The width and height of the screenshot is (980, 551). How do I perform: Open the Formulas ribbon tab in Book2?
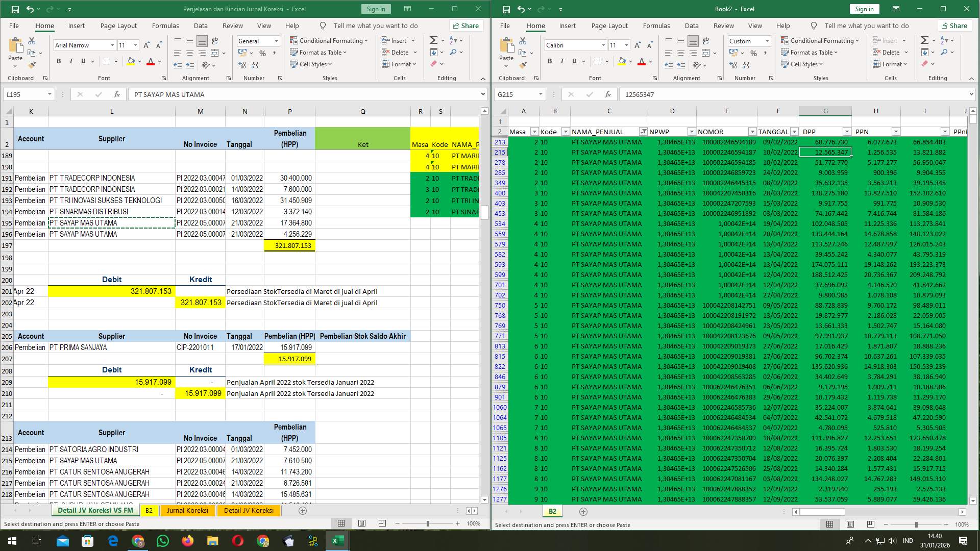point(656,26)
